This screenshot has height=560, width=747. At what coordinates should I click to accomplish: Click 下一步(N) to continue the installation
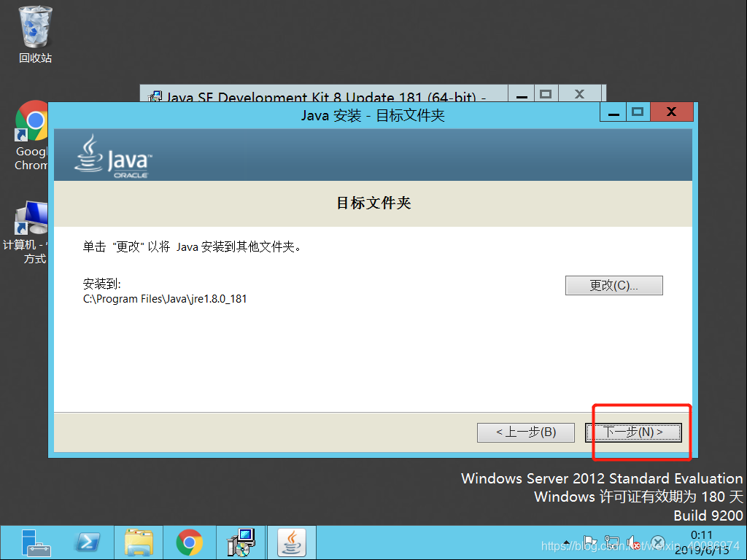[634, 432]
